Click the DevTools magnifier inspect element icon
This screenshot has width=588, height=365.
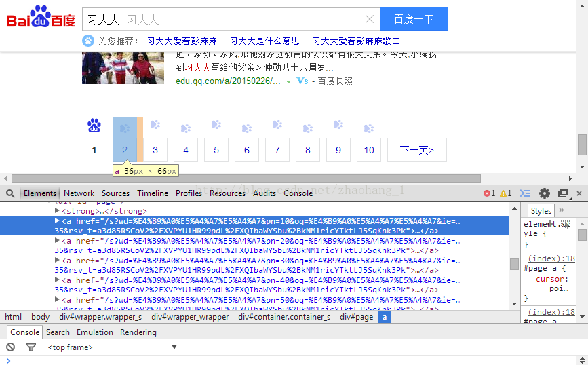(10, 193)
